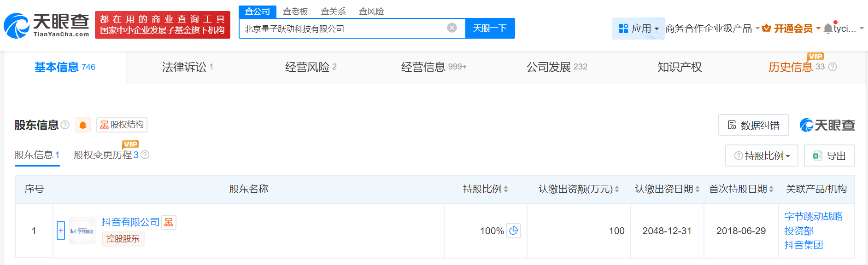The width and height of the screenshot is (868, 265).
Task: Open the 抖音有限公司 shareholder link
Action: pos(130,222)
